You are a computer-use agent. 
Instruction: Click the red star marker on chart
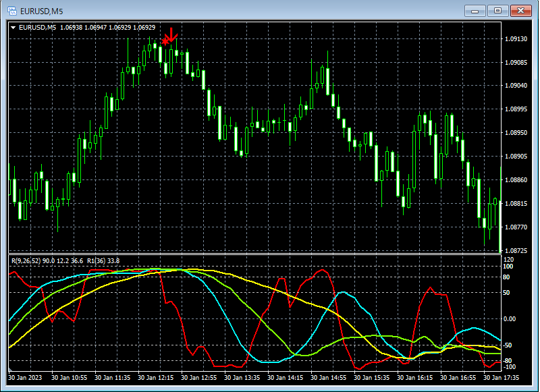click(165, 42)
